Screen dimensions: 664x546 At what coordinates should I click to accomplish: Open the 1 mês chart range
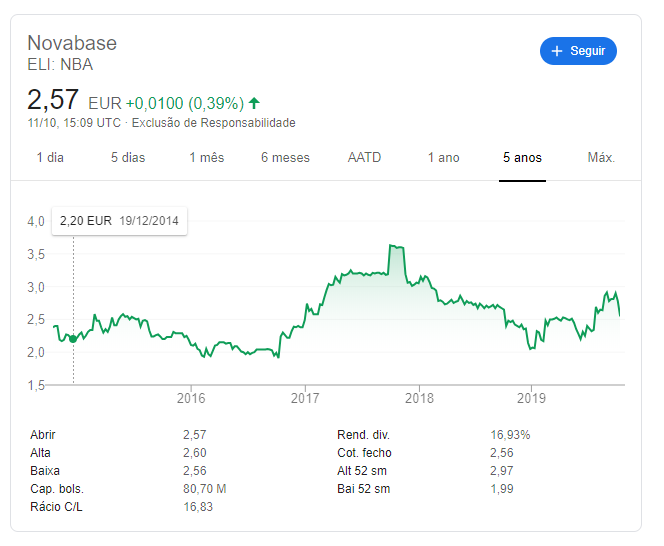[207, 158]
